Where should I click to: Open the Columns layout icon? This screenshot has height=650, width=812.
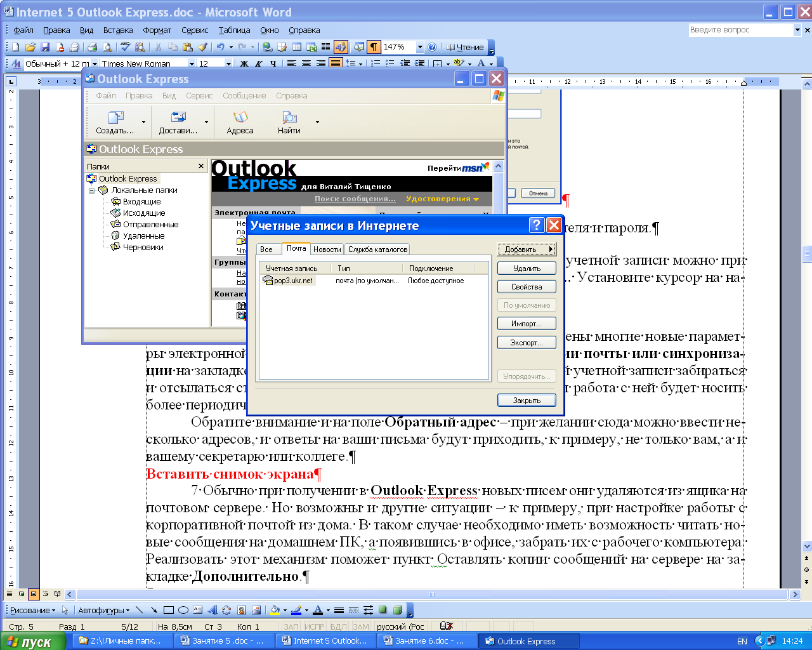pyautogui.click(x=325, y=47)
